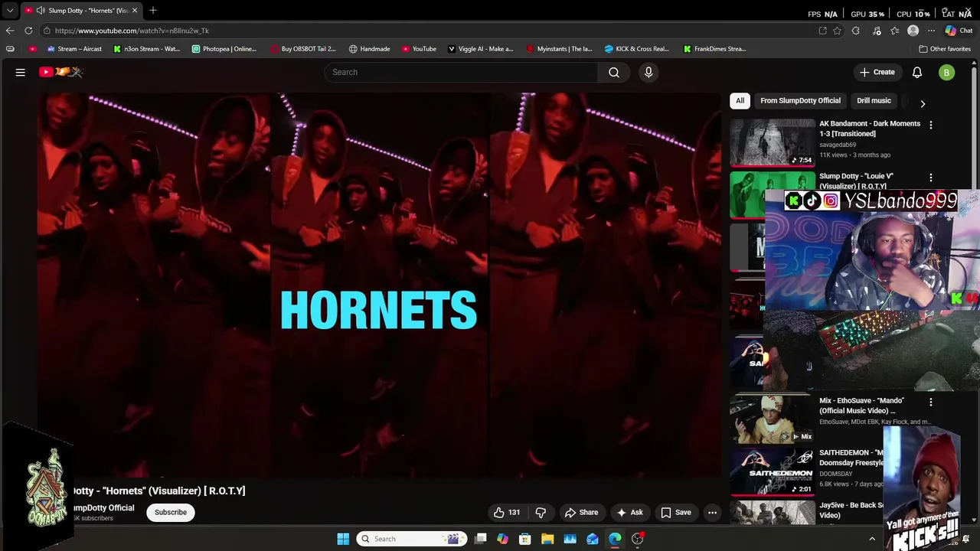The image size is (980, 551).
Task: Open Slump Dotty Louie V video title
Action: click(x=856, y=181)
